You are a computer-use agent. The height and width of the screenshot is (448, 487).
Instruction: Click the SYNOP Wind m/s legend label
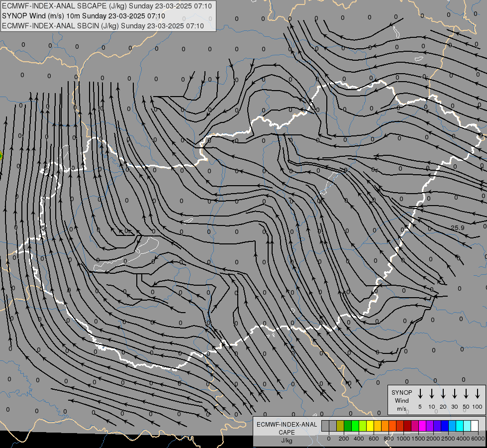pos(401,400)
